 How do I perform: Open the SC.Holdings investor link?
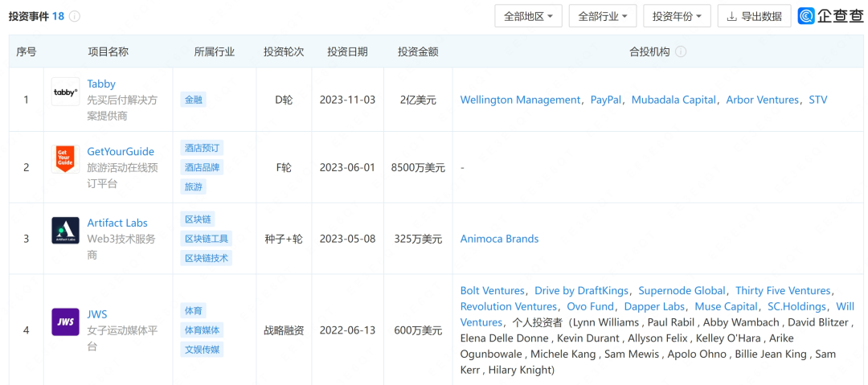pyautogui.click(x=796, y=306)
